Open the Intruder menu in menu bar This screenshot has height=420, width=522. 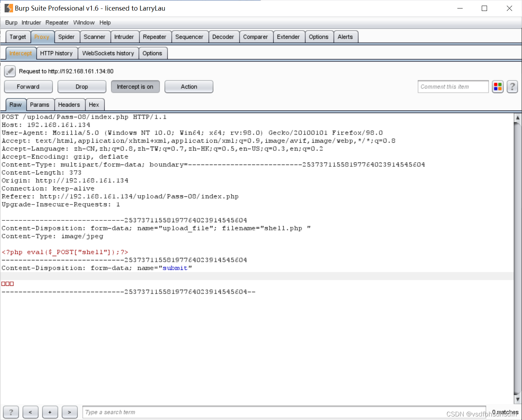click(x=31, y=23)
